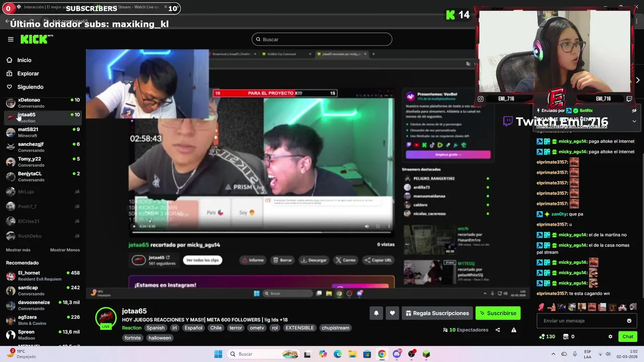Viewport: 644px width, 362px height.
Task: Click the Reaction category link
Action: pyautogui.click(x=131, y=328)
